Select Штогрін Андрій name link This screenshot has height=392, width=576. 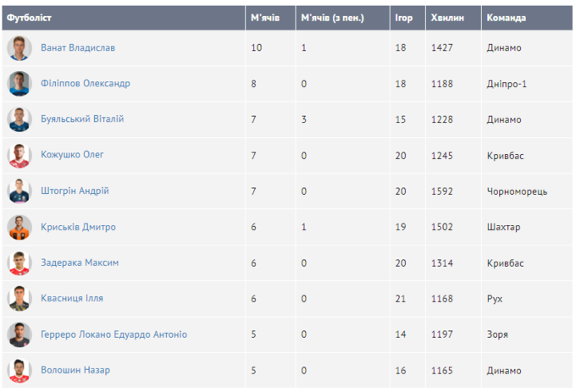[75, 191]
